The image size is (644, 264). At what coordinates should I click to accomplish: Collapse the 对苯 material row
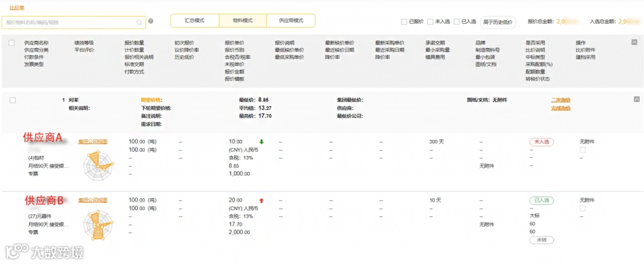point(637,99)
